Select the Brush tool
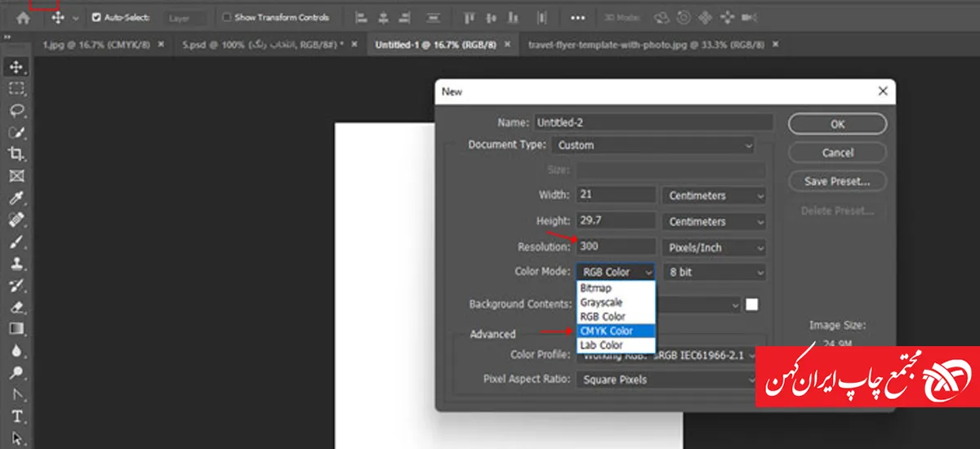Image resolution: width=980 pixels, height=449 pixels. click(16, 242)
